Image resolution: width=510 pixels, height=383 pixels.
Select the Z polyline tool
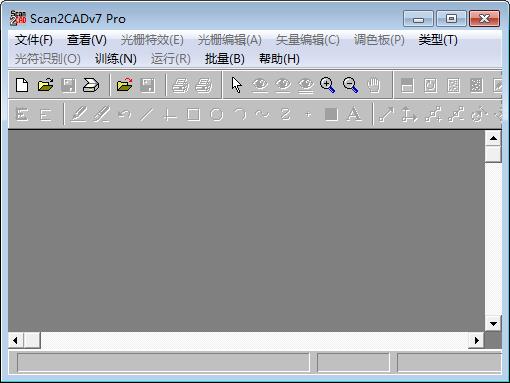[x=286, y=115]
